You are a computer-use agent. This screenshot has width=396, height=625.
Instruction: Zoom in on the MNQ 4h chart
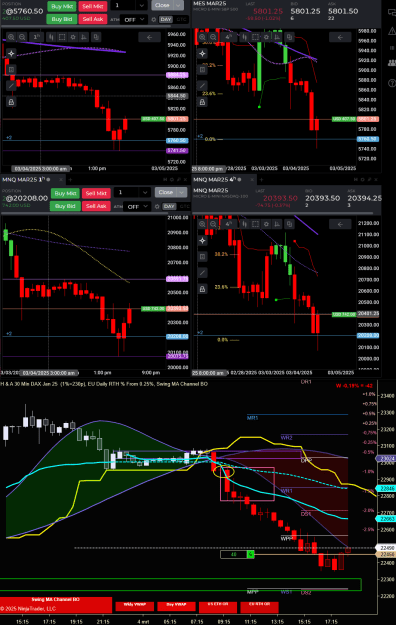point(202,224)
